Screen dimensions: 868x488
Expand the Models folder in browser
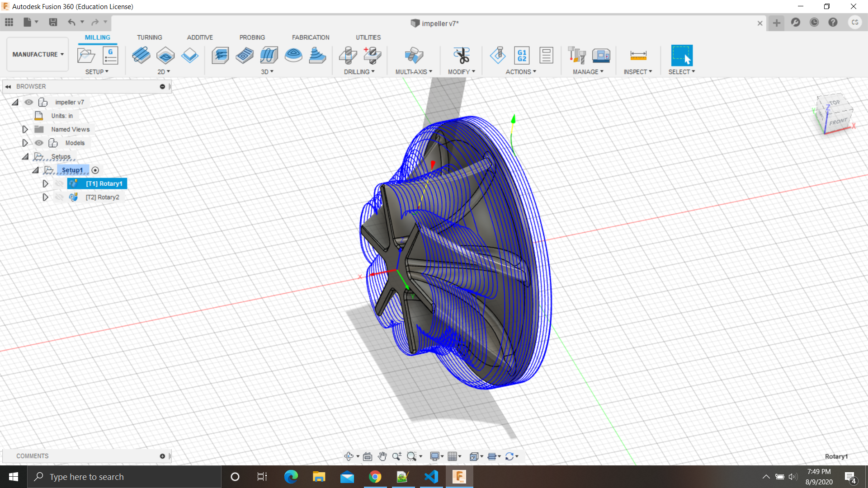(25, 142)
